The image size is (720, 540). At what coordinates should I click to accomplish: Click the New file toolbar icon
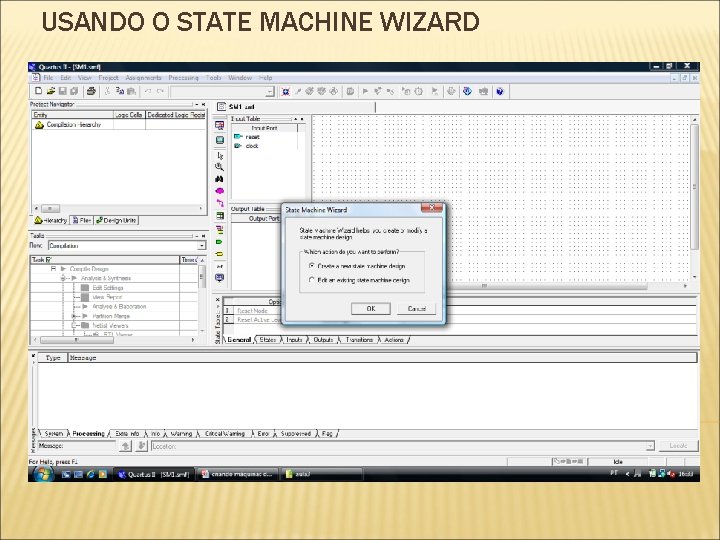click(39, 91)
